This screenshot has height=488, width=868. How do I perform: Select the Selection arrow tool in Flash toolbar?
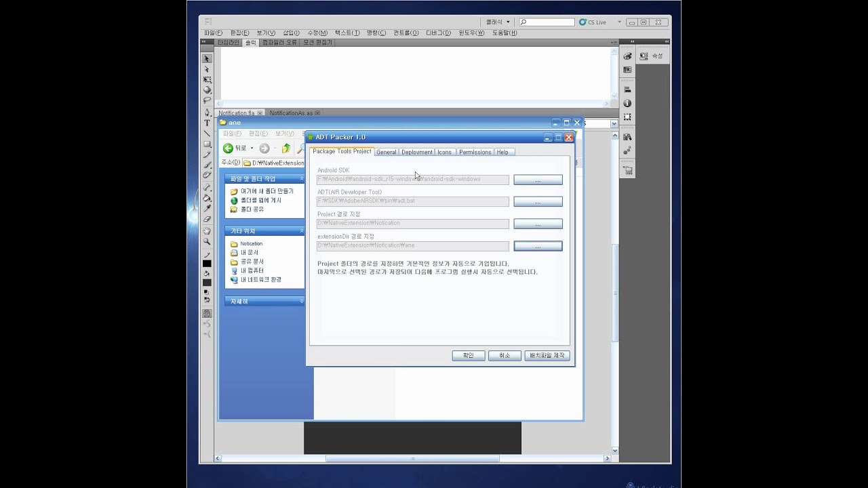click(207, 59)
